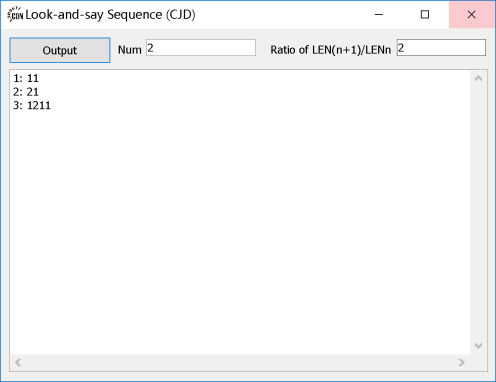This screenshot has height=382, width=496.
Task: Click the Num label
Action: pos(130,50)
